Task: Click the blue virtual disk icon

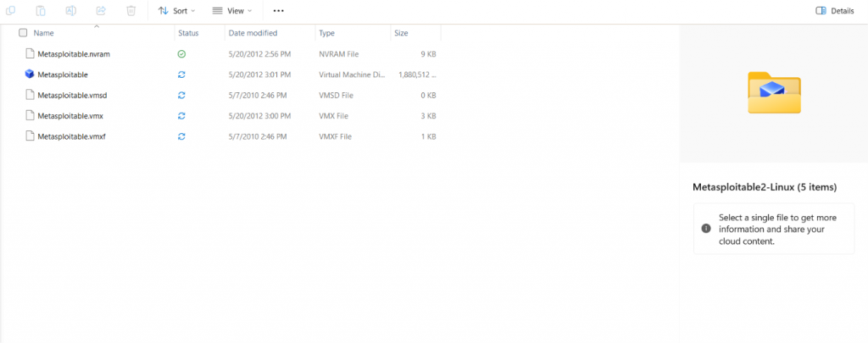Action: 30,75
